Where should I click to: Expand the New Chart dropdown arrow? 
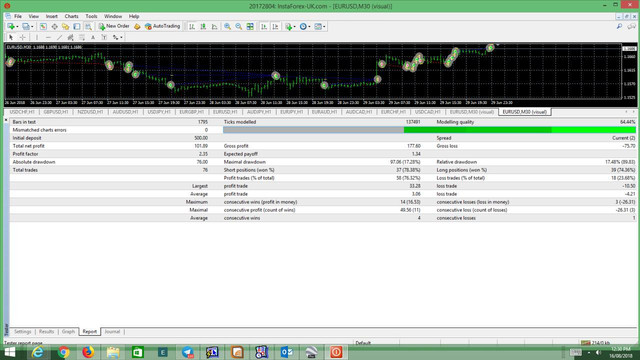coord(17,27)
